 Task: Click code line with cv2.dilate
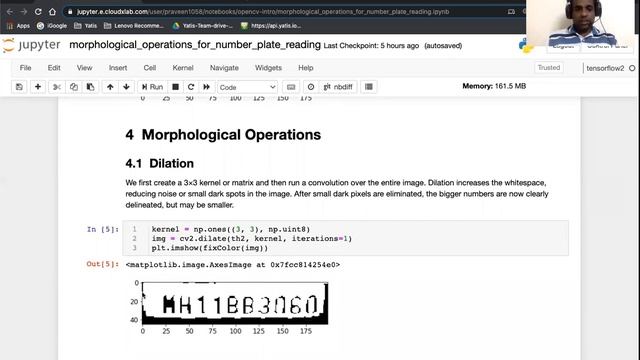[251, 238]
